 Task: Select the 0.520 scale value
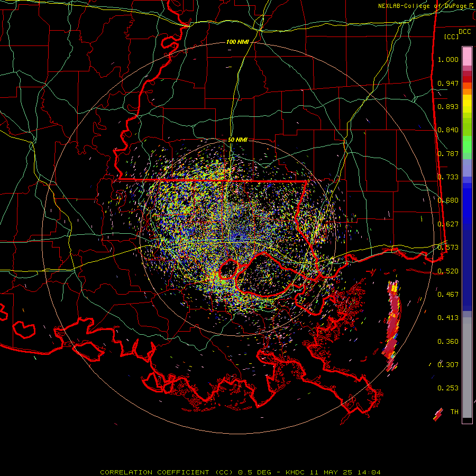tap(448, 271)
